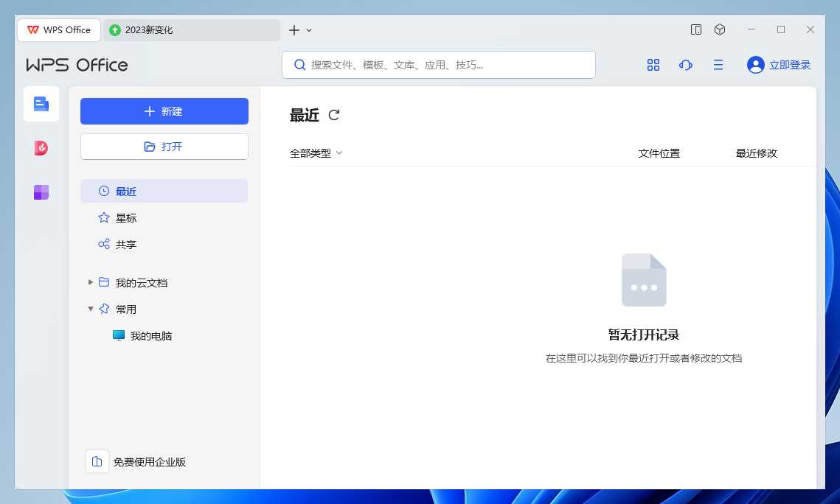840x504 pixels.
Task: Expand the 我的云文档 tree node
Action: pyautogui.click(x=91, y=282)
